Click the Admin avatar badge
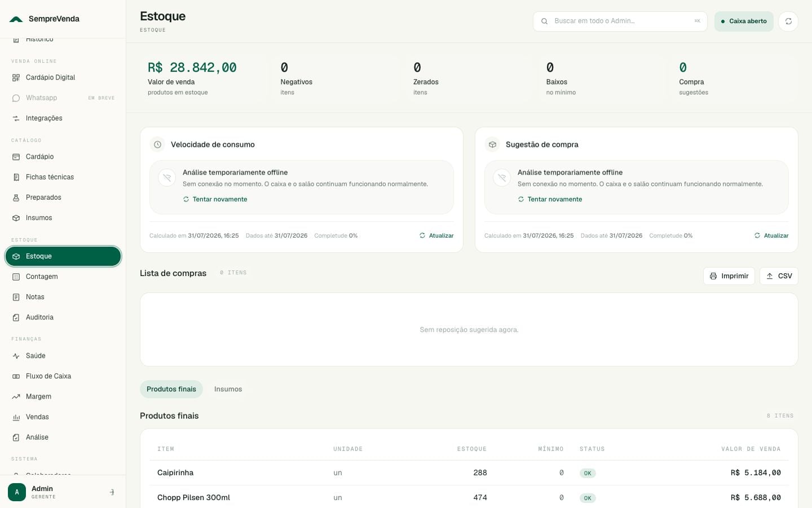Image resolution: width=812 pixels, height=508 pixels. pos(17,492)
